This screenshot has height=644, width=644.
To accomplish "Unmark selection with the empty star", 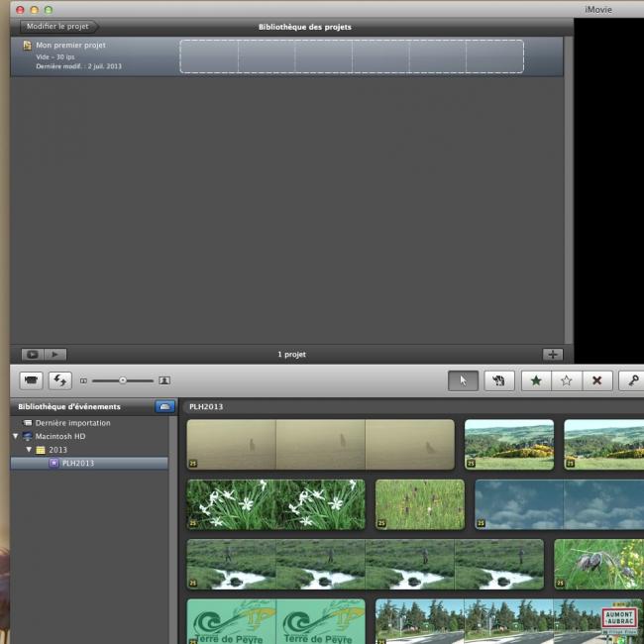I will pos(567,380).
